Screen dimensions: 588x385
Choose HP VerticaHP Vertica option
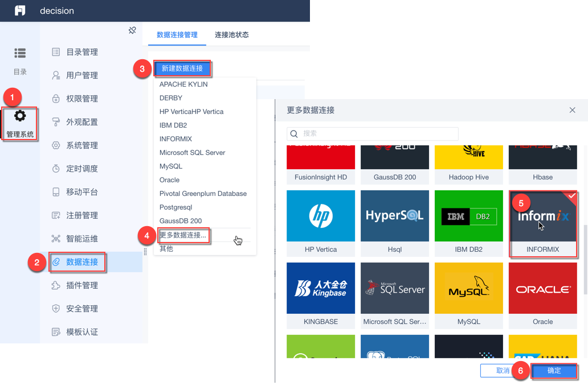click(191, 112)
